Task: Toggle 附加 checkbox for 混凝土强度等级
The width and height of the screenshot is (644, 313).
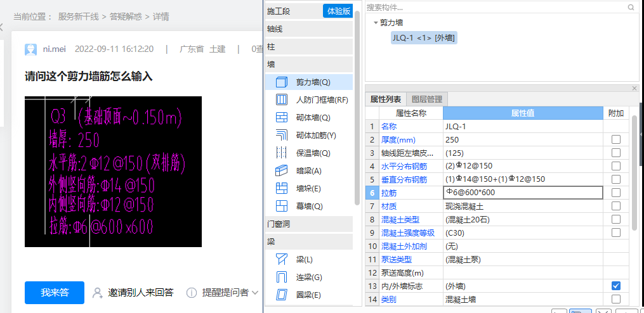Action: [x=615, y=233]
